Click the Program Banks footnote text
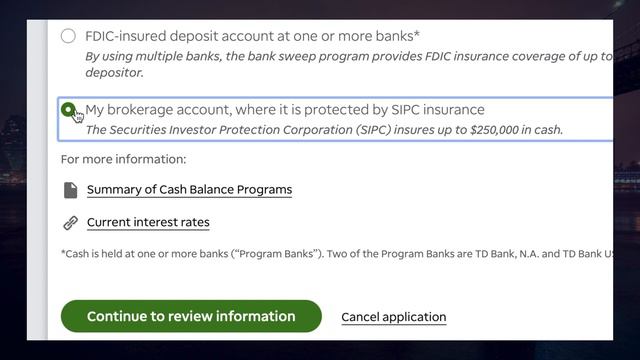Viewport: 640px width, 360px height. coord(337,254)
